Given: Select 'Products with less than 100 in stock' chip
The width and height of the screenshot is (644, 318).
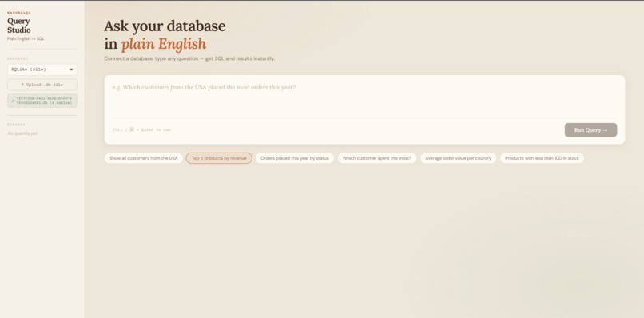Looking at the screenshot, I should (x=543, y=158).
